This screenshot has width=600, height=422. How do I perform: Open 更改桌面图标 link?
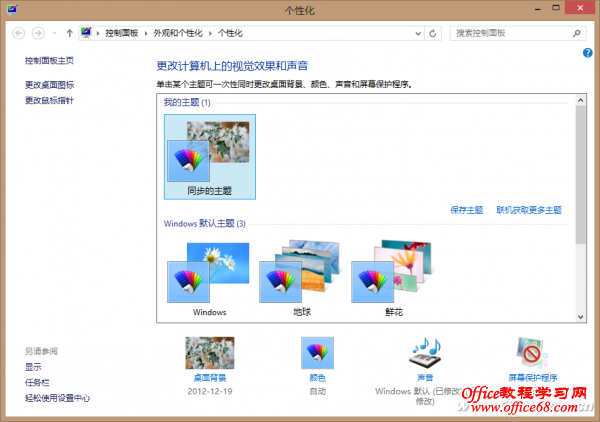pos(49,85)
